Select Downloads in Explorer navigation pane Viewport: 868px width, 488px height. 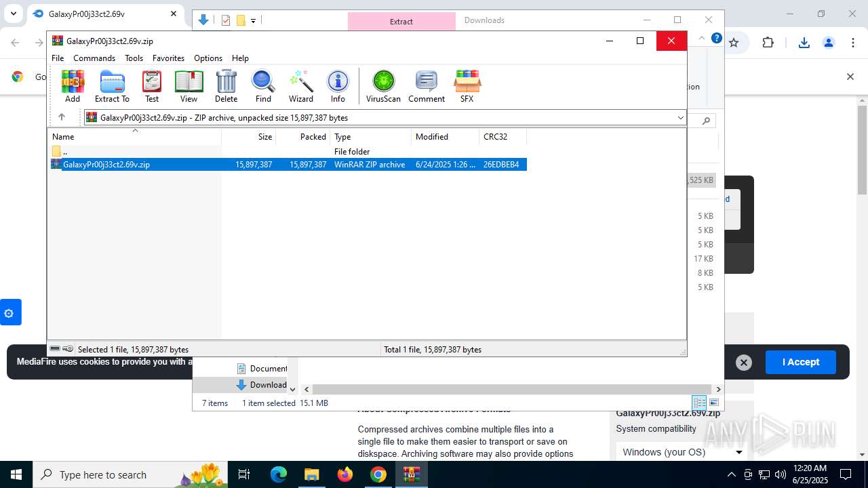[x=262, y=385]
